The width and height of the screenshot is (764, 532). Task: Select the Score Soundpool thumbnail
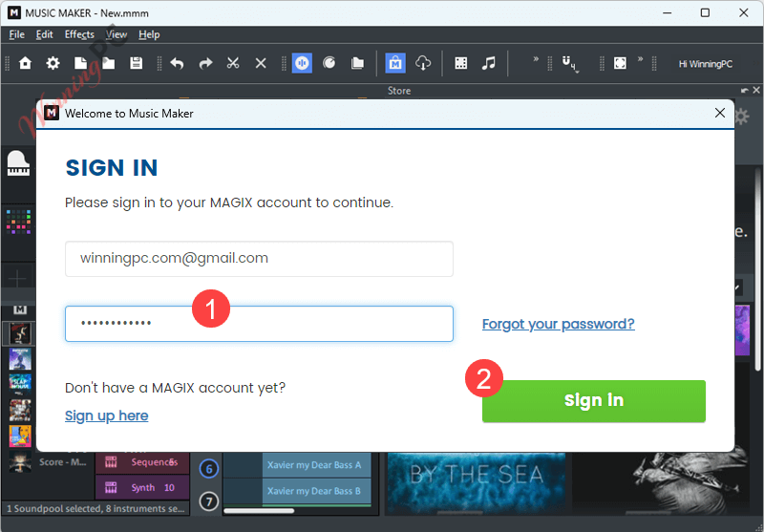(x=20, y=461)
